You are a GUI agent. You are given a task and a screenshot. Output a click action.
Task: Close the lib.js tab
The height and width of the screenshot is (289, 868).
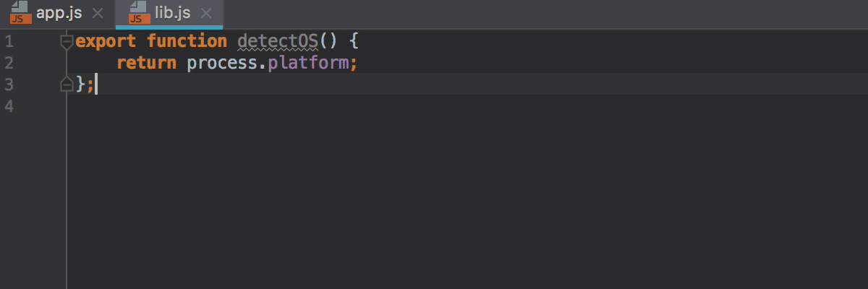[206, 13]
